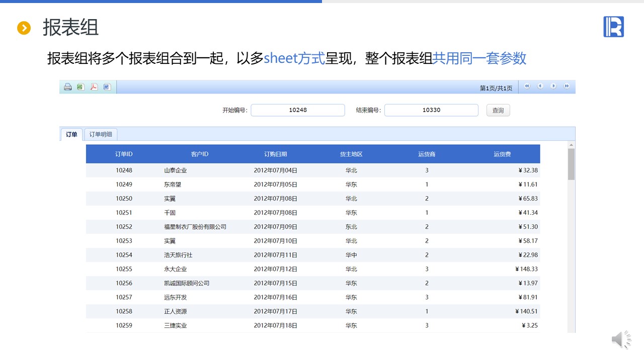Click the 运货费 column header
Screen dimensions: 644x362
click(502, 154)
